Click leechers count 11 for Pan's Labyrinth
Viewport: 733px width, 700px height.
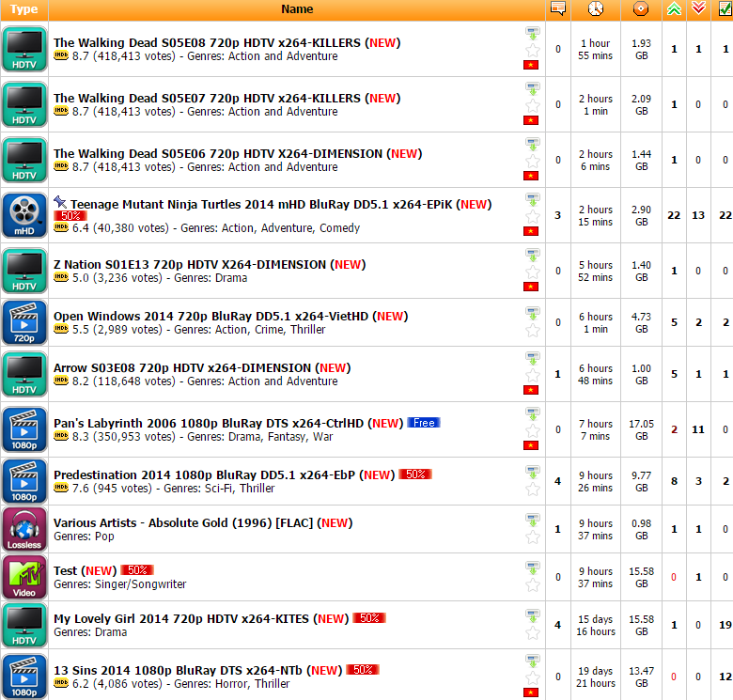[x=698, y=429]
